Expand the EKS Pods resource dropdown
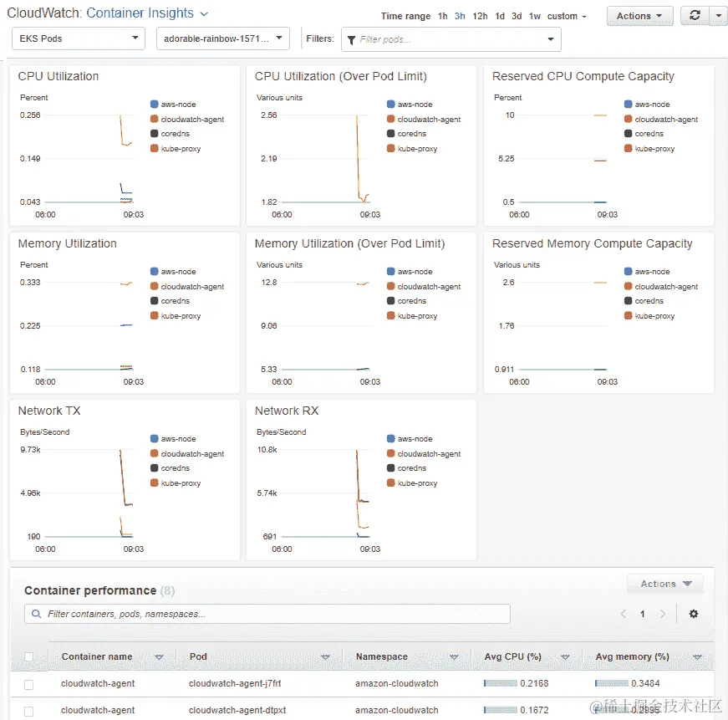728x720 pixels. click(79, 38)
